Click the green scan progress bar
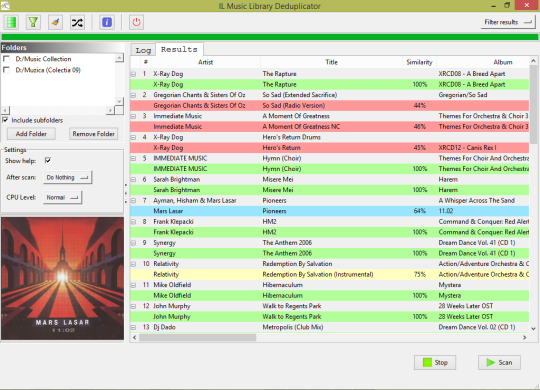 click(x=270, y=37)
